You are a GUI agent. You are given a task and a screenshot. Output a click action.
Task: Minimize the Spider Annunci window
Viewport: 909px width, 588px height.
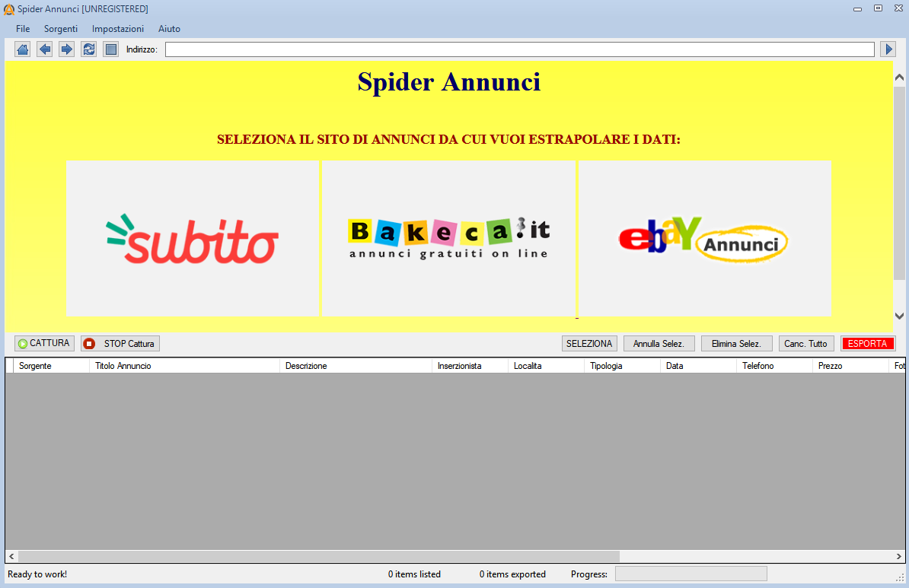click(857, 8)
